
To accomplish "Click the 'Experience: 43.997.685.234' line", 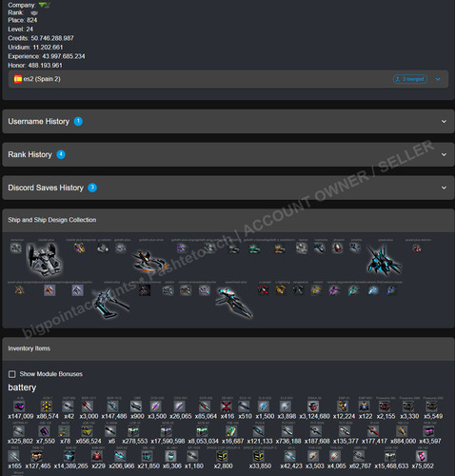I will tap(47, 56).
